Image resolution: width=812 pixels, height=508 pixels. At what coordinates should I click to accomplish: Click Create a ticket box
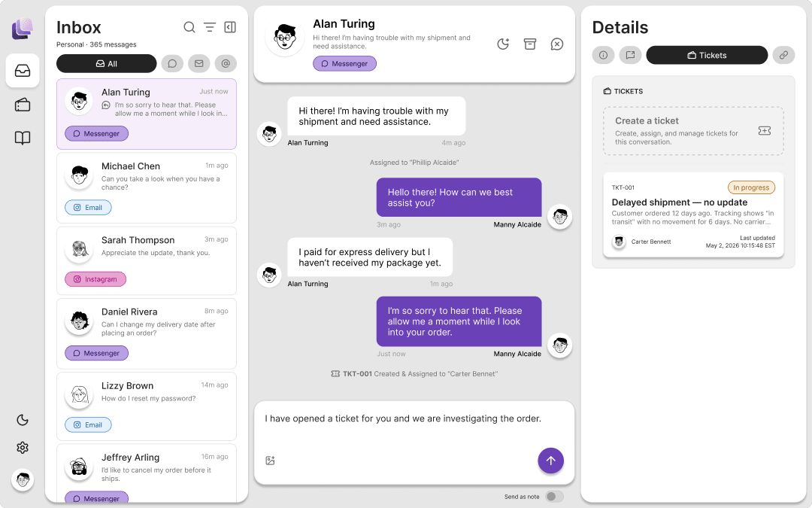693,131
